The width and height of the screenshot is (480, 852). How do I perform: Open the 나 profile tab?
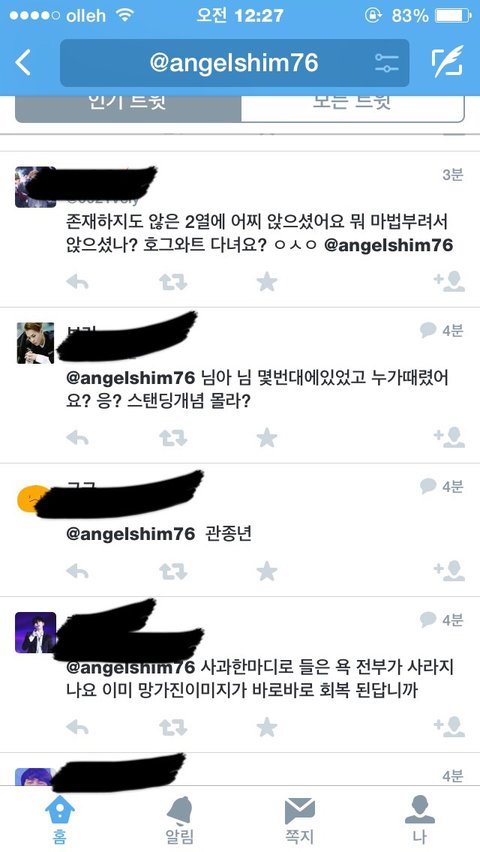(420, 820)
